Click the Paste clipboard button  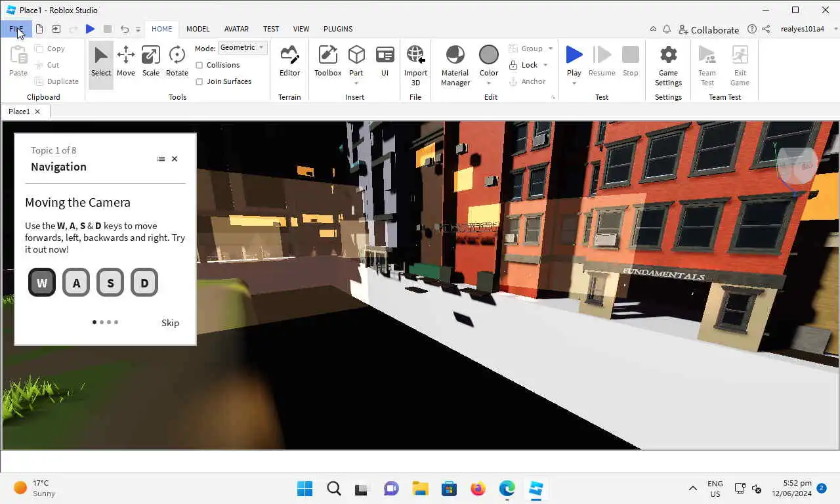click(x=18, y=61)
